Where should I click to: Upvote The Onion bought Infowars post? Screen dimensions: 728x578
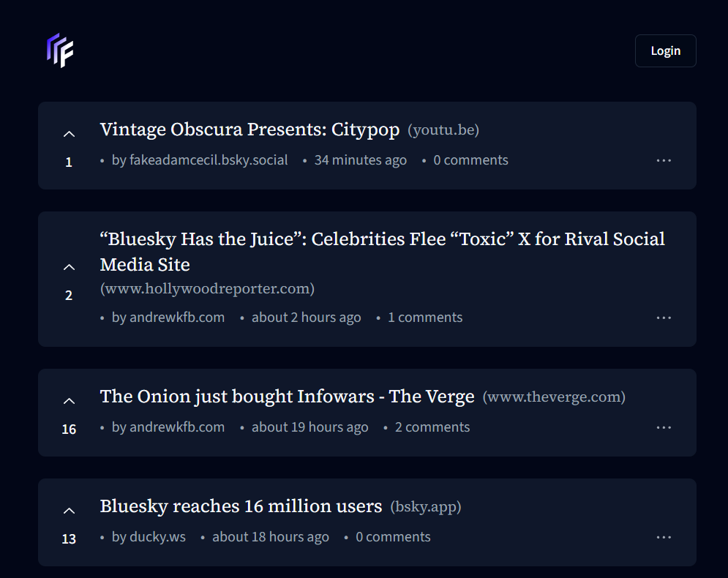click(69, 401)
